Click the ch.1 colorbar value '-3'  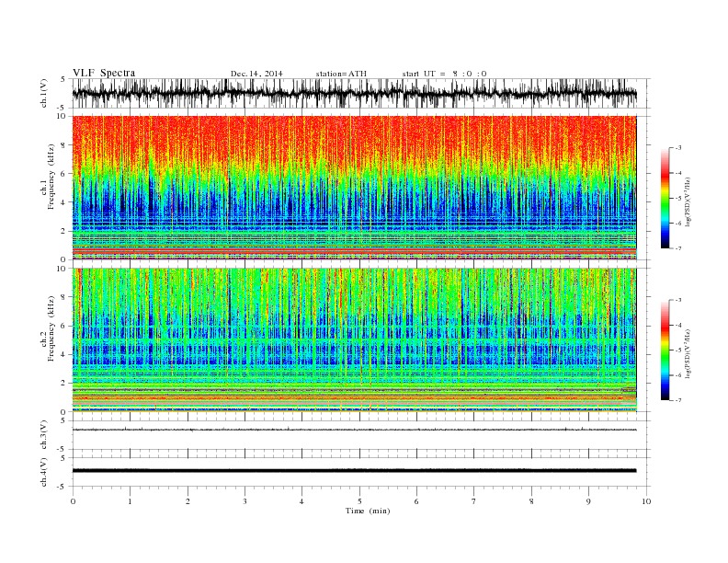pos(678,148)
